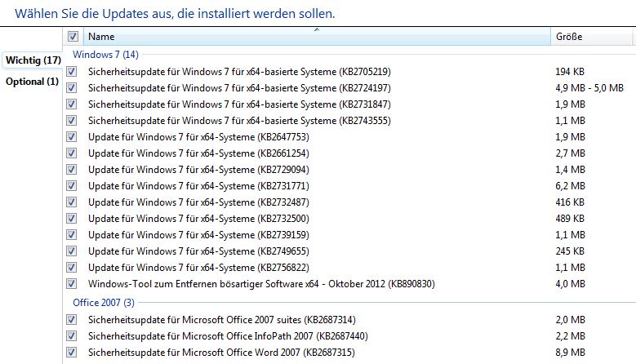This screenshot has width=636, height=364.
Task: Select update KB2731771 row text
Action: tap(198, 186)
